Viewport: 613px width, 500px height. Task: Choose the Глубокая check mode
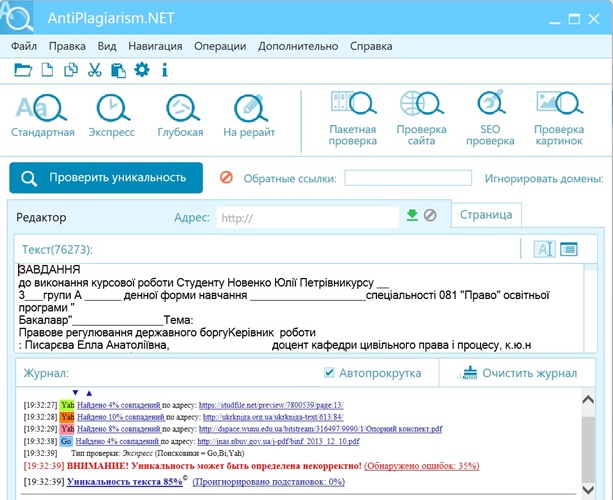[181, 116]
